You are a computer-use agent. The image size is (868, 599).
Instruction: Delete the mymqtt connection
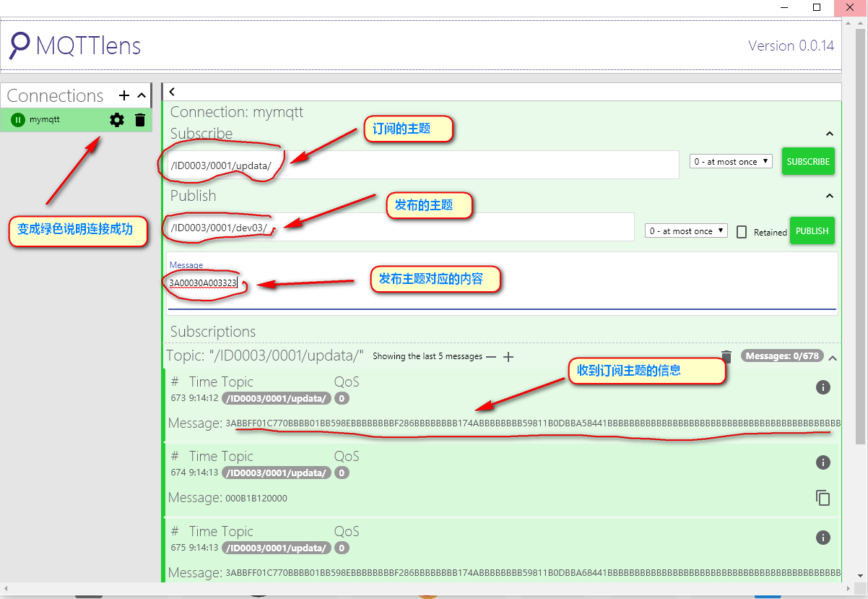pyautogui.click(x=140, y=120)
